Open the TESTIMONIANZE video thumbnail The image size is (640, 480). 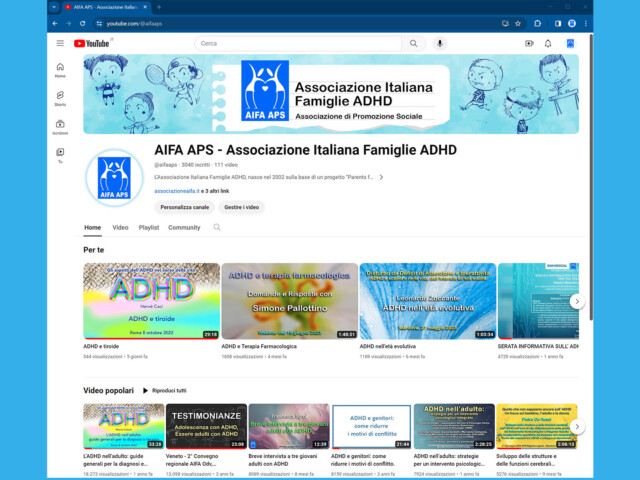coord(206,427)
